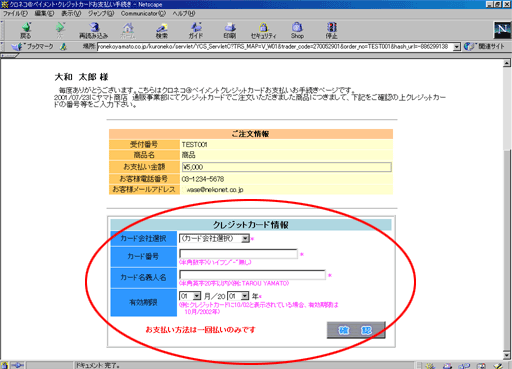Open newsgroups icon in component bar
This screenshot has width=512, height=369.
464,366
